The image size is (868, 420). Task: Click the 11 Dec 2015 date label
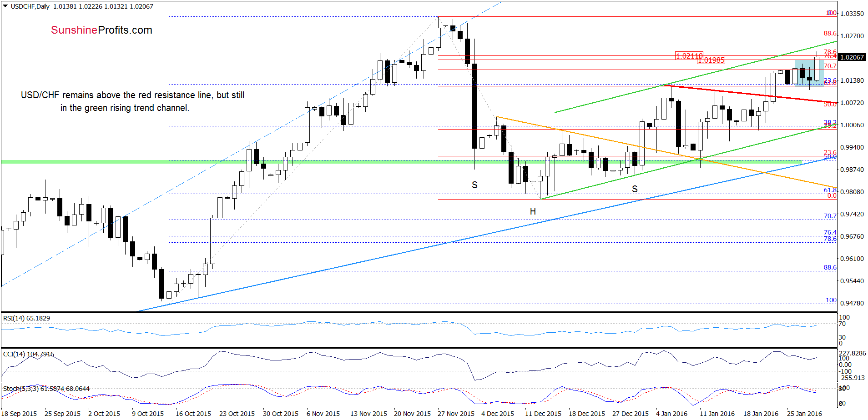click(543, 414)
